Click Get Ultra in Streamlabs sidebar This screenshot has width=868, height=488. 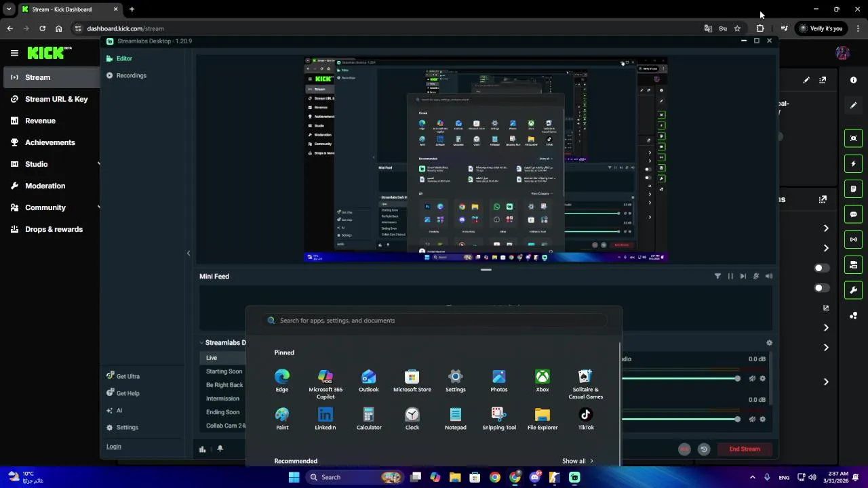pyautogui.click(x=123, y=376)
